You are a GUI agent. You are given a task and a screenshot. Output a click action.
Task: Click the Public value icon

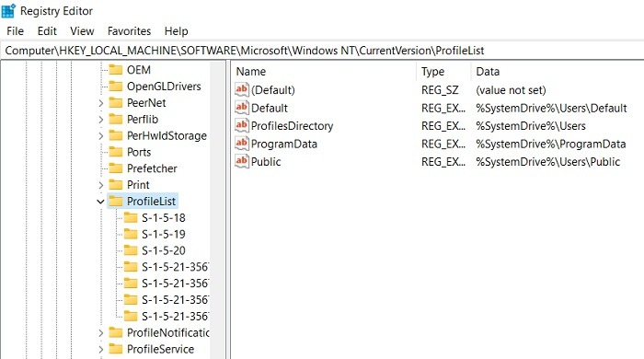241,161
